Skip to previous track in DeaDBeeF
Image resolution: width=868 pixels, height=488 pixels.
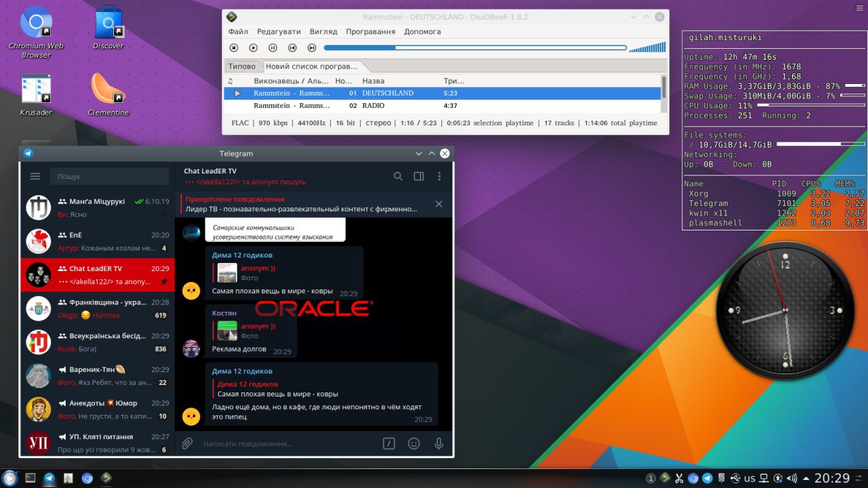pyautogui.click(x=292, y=47)
